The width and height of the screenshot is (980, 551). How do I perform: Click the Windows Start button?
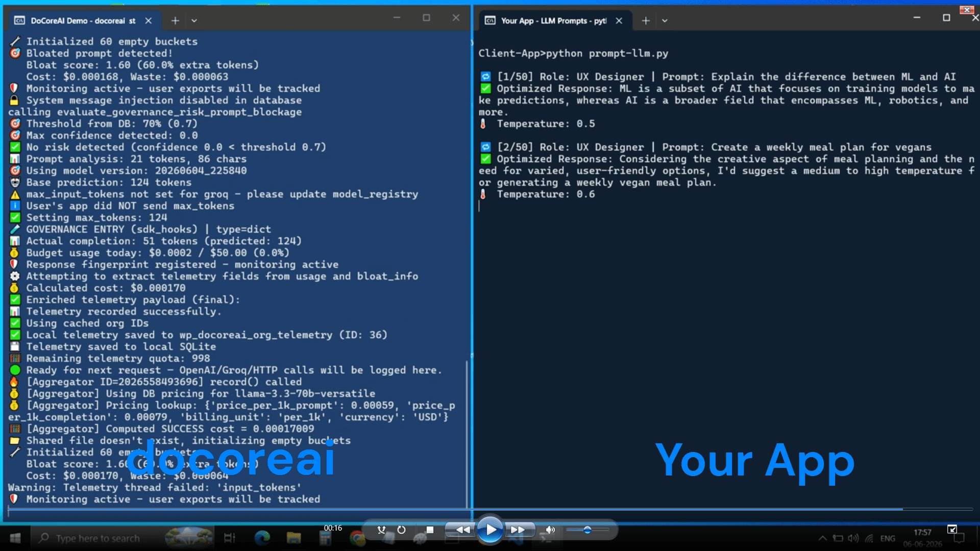click(15, 538)
